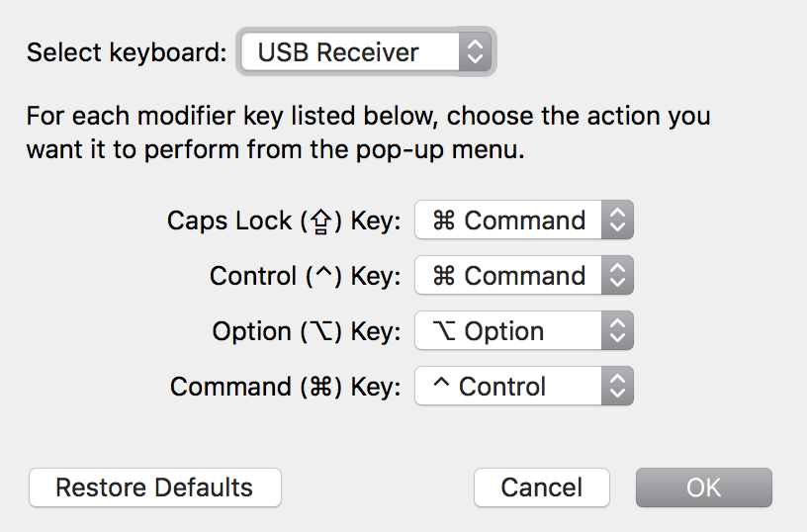
Task: Click the ^ symbol in Command Key pop-up
Action: pos(441,385)
